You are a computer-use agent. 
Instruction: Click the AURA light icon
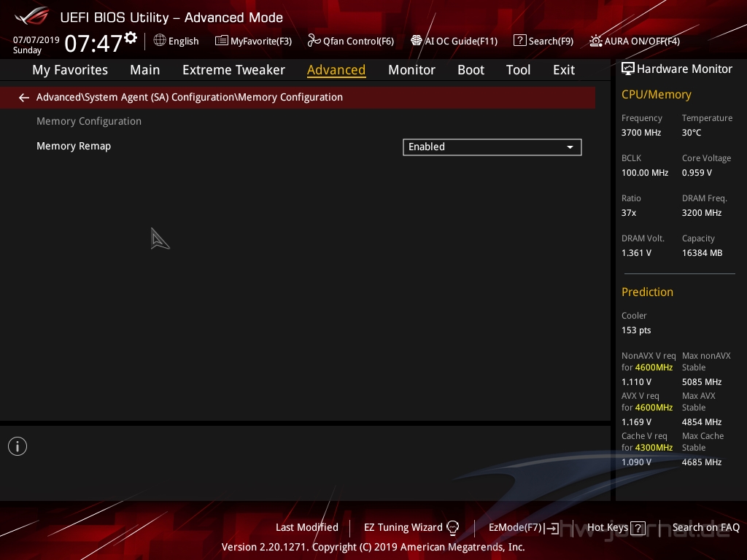595,41
